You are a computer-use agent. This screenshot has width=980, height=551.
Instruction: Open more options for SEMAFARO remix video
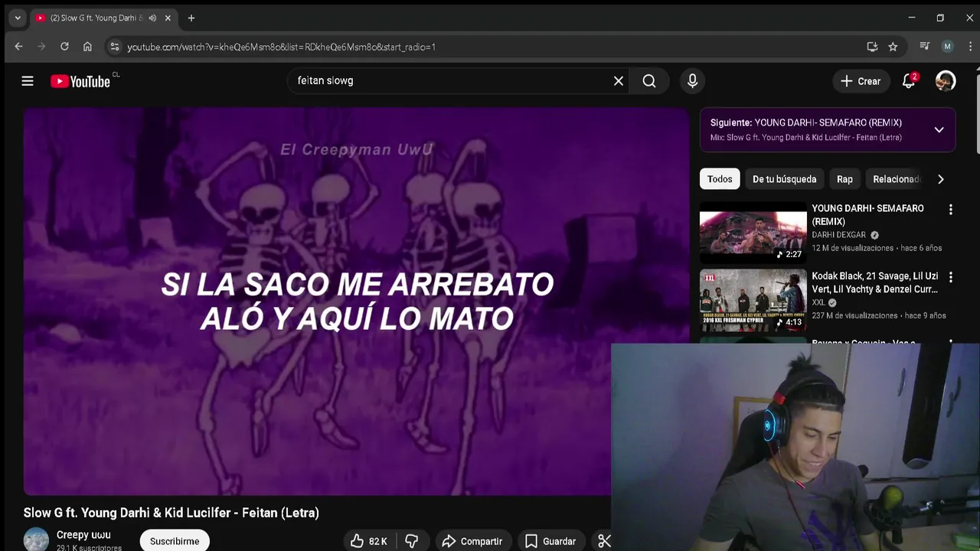pos(950,210)
